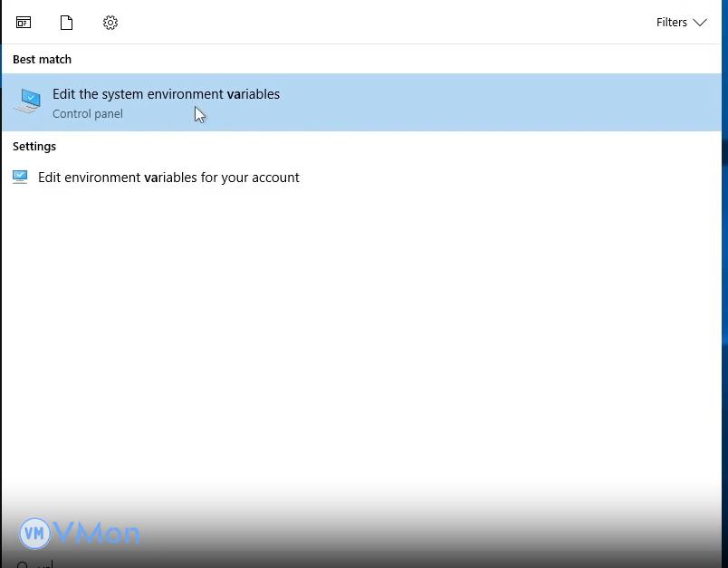Click the Settings section heading

34,147
